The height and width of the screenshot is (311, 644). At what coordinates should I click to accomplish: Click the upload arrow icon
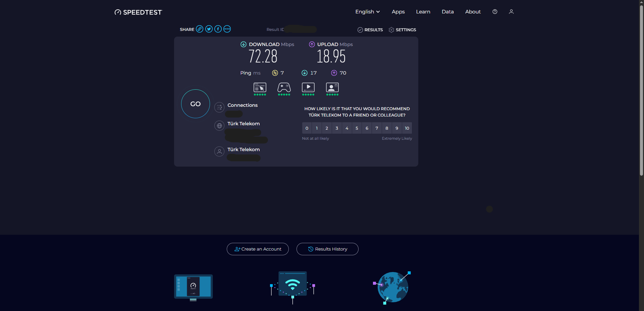tap(312, 44)
